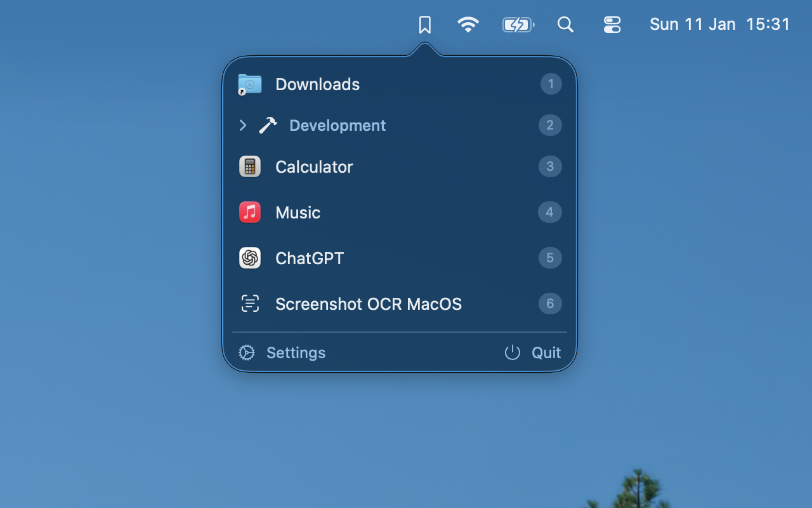Click the power icon beside Quit
This screenshot has width=812, height=508.
point(511,352)
